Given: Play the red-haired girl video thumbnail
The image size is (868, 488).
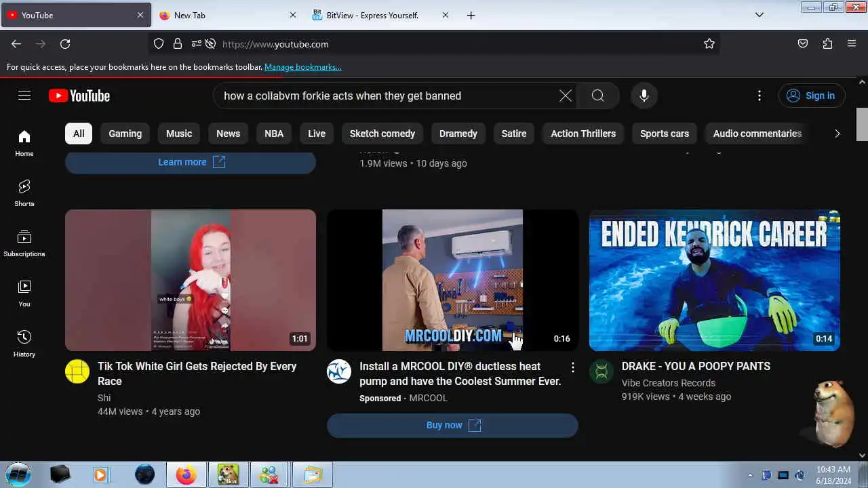Looking at the screenshot, I should [x=191, y=280].
